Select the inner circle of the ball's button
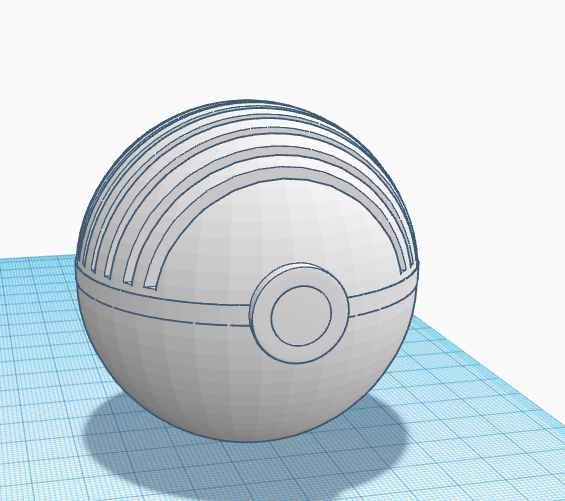565x501 pixels. tap(301, 316)
